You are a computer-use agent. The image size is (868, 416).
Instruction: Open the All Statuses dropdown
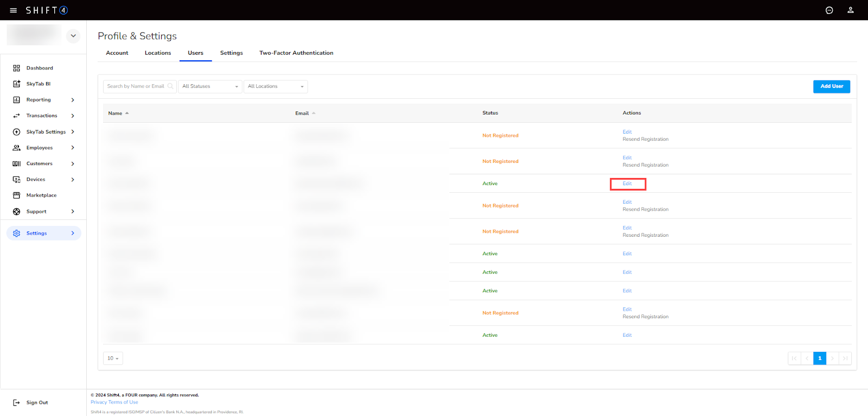coord(210,86)
